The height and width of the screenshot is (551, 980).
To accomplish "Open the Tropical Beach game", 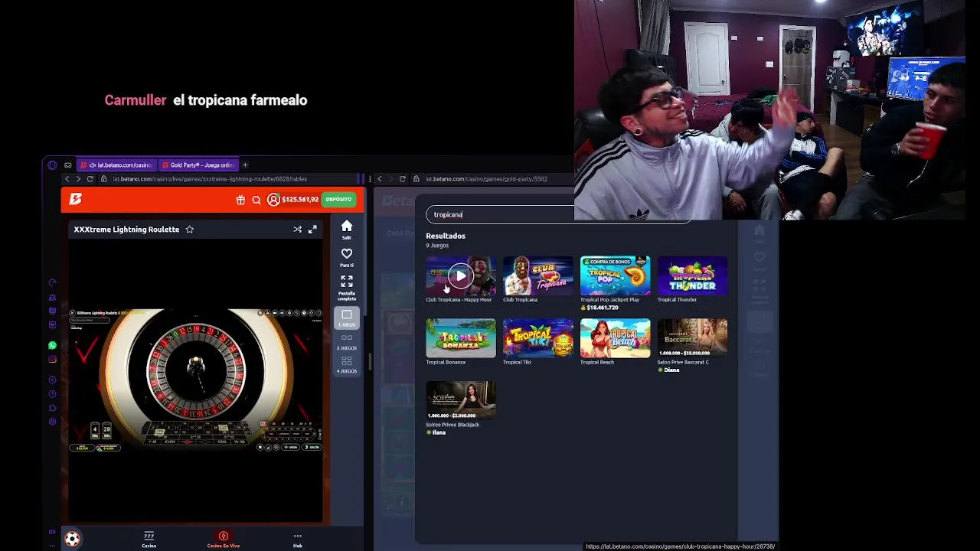I will [x=615, y=338].
